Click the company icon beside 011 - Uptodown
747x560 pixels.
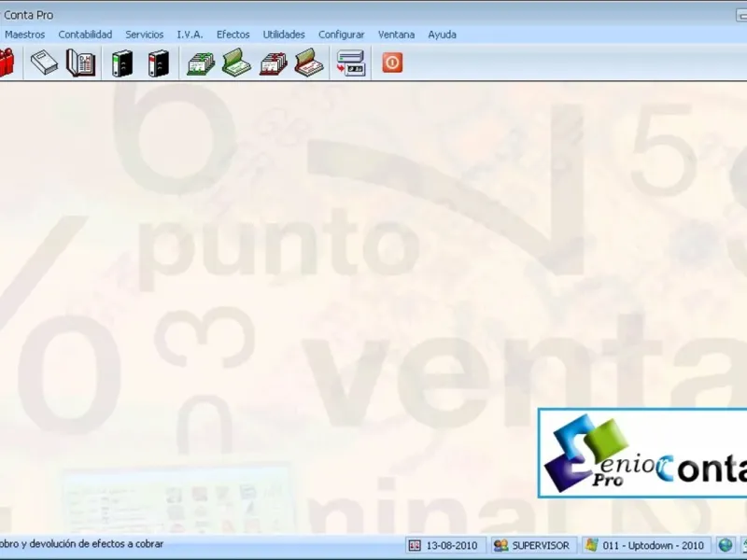(591, 545)
